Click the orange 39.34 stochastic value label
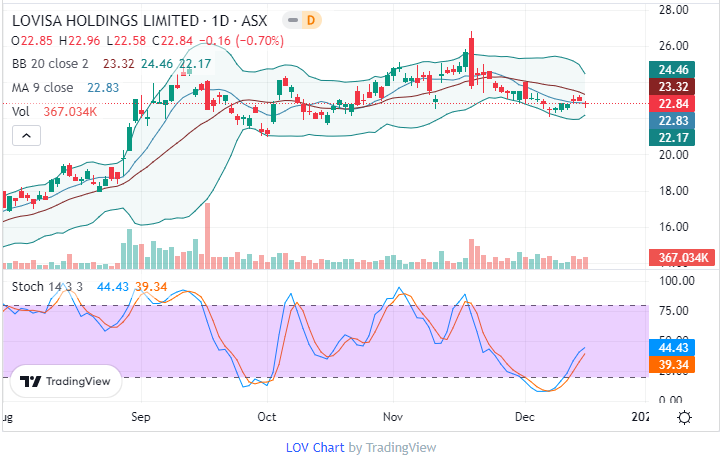 [685, 366]
